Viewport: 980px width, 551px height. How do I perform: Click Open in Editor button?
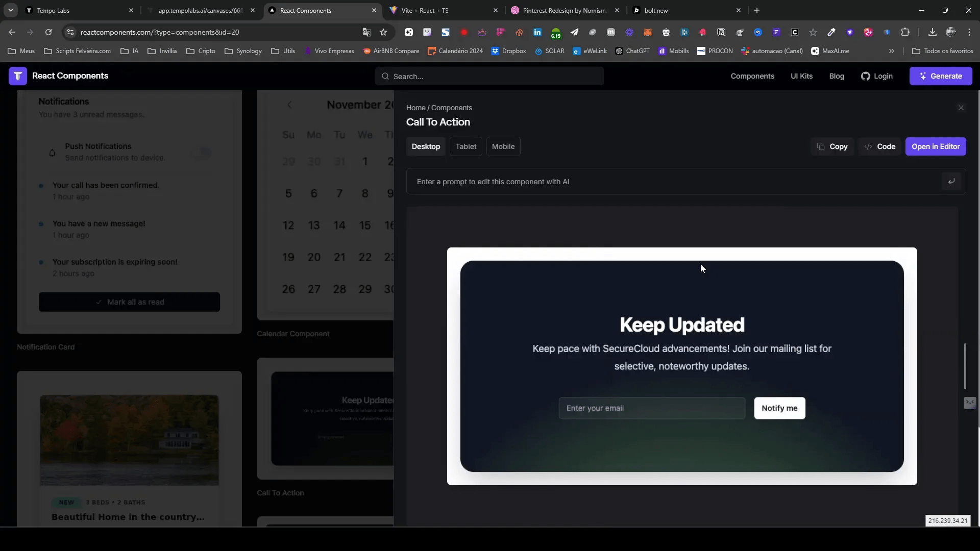[x=936, y=146]
